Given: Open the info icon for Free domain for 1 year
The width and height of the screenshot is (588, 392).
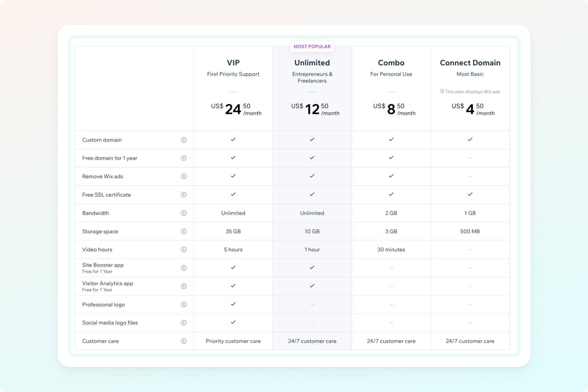Looking at the screenshot, I should coord(183,158).
